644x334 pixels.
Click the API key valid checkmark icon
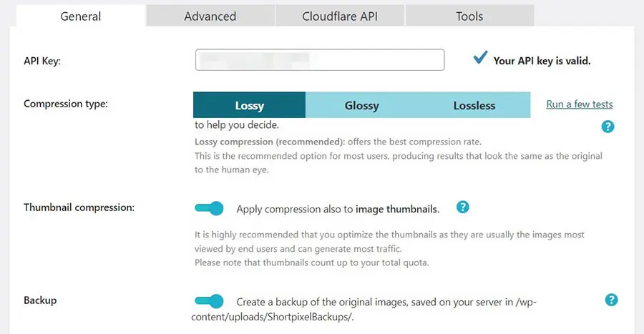click(x=480, y=59)
